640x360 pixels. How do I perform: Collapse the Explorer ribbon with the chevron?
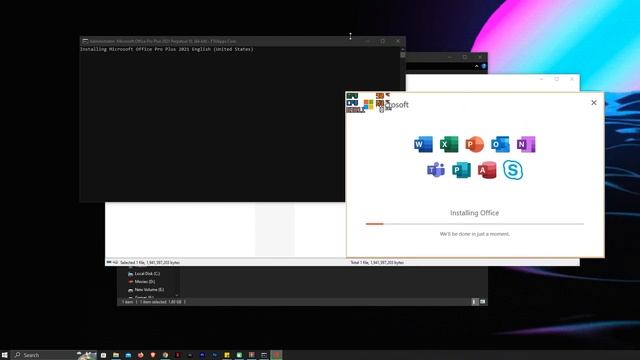[476, 66]
